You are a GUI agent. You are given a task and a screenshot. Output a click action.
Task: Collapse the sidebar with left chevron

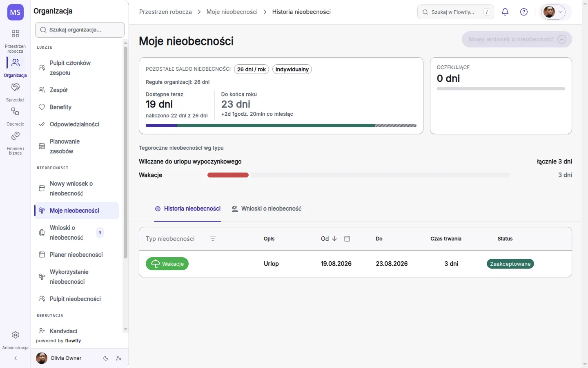16,358
